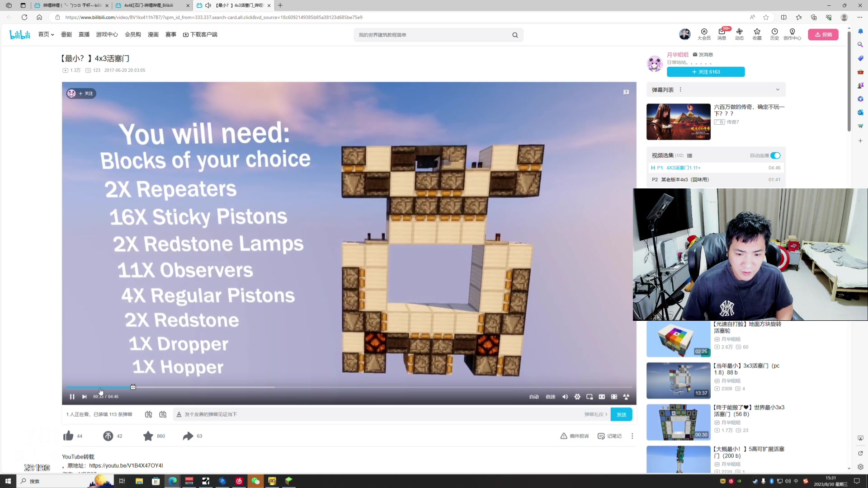The width and height of the screenshot is (868, 488).
Task: Open 游戏中心 nav menu item
Action: pos(107,34)
